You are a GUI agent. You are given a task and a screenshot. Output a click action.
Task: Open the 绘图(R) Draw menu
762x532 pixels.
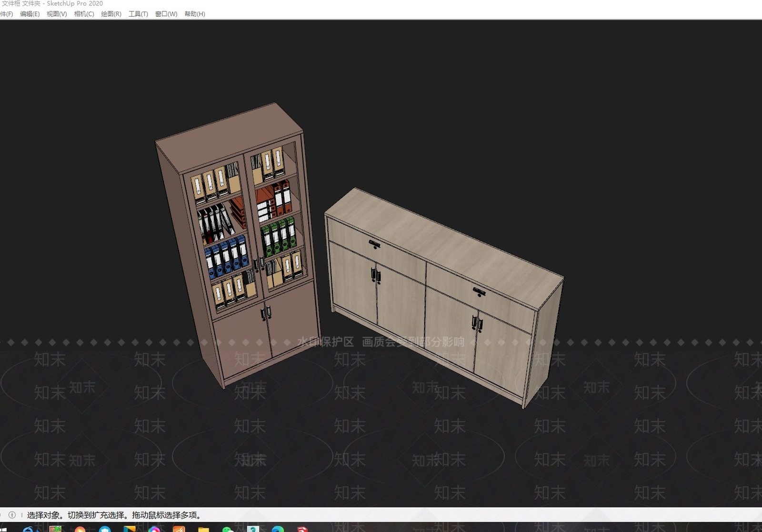pos(111,14)
